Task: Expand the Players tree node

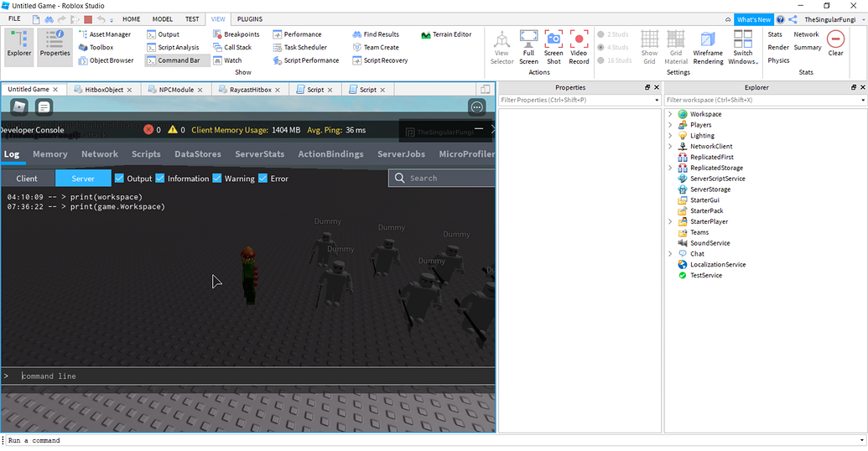Action: [x=670, y=125]
